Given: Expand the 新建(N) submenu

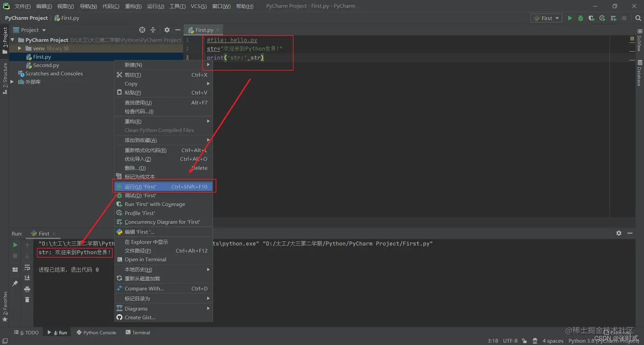Looking at the screenshot, I should (164, 65).
